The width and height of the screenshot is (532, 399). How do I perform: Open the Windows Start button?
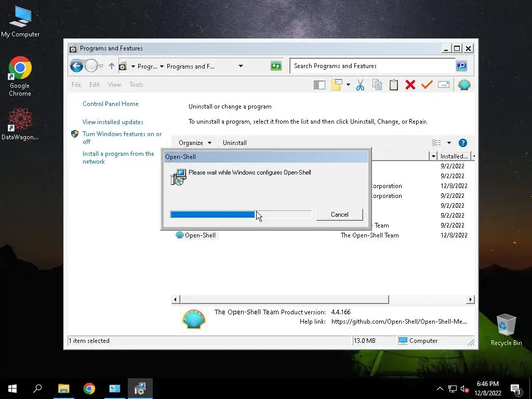coord(12,389)
